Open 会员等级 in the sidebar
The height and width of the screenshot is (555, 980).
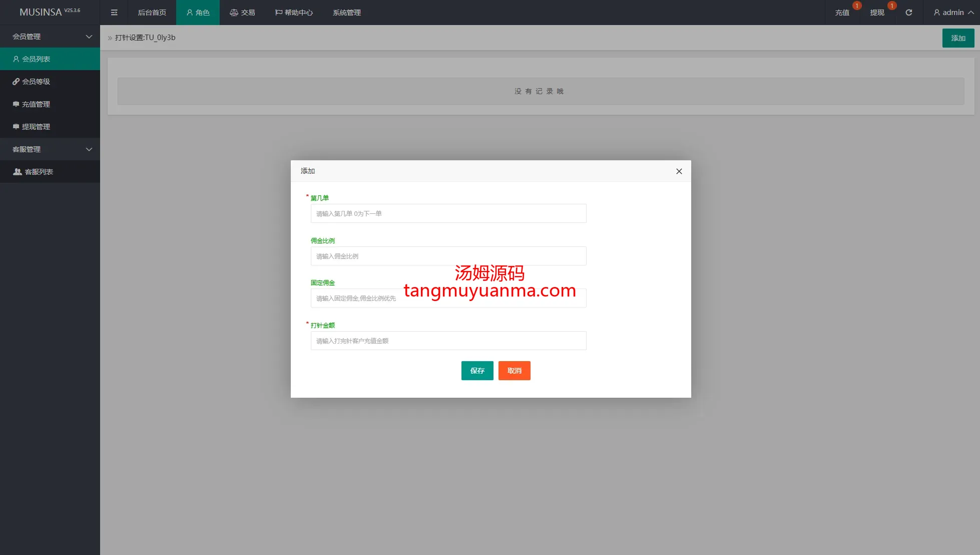pyautogui.click(x=36, y=82)
